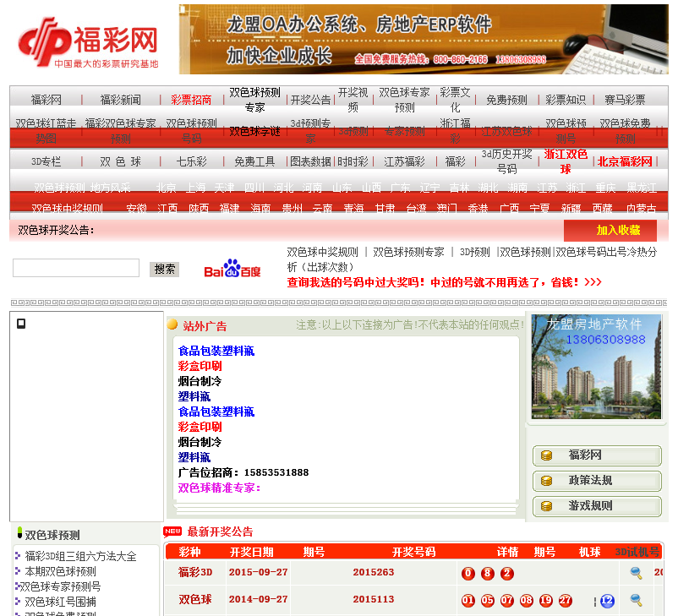Open the 游戏规则 sidebar button
The width and height of the screenshot is (678, 616).
click(x=597, y=507)
